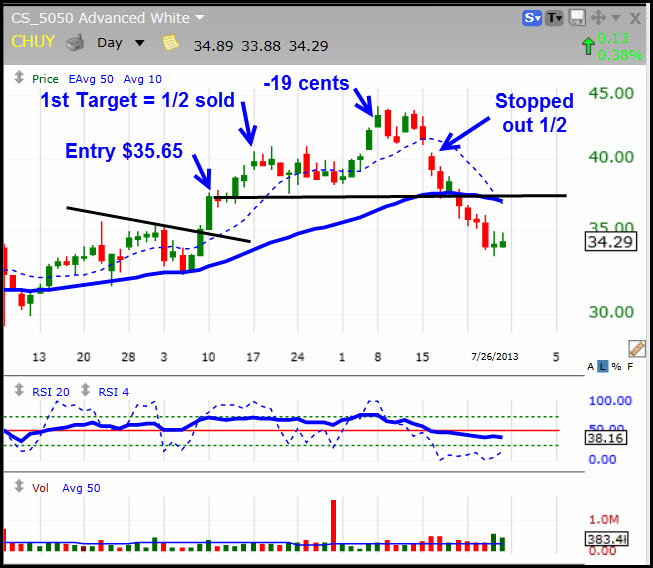Toggle the % percent scale option
The width and height of the screenshot is (653, 568).
pos(617,367)
